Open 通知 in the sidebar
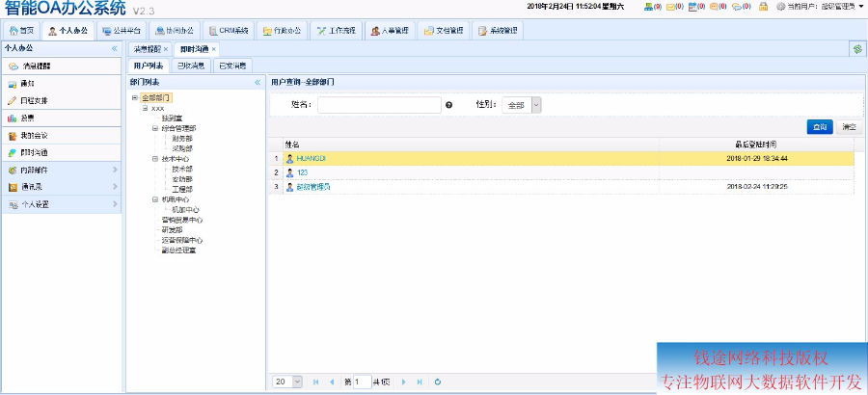The image size is (868, 395). point(61,84)
